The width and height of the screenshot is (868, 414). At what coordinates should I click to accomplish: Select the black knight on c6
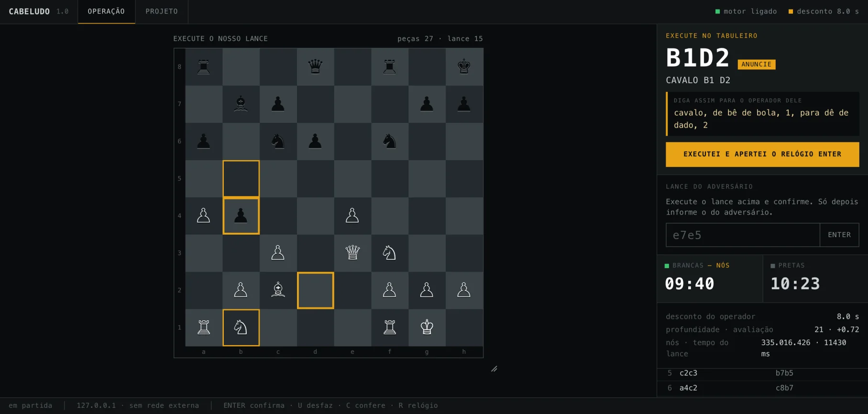[x=278, y=141]
